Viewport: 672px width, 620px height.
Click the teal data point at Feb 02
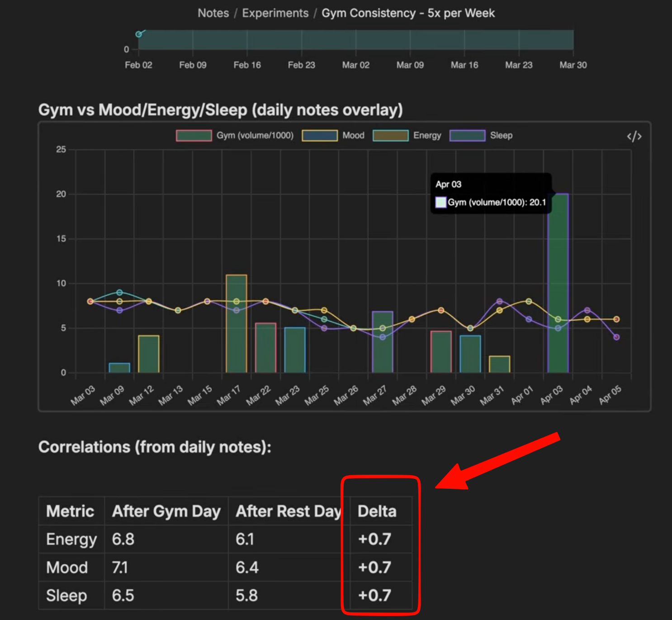pyautogui.click(x=139, y=34)
